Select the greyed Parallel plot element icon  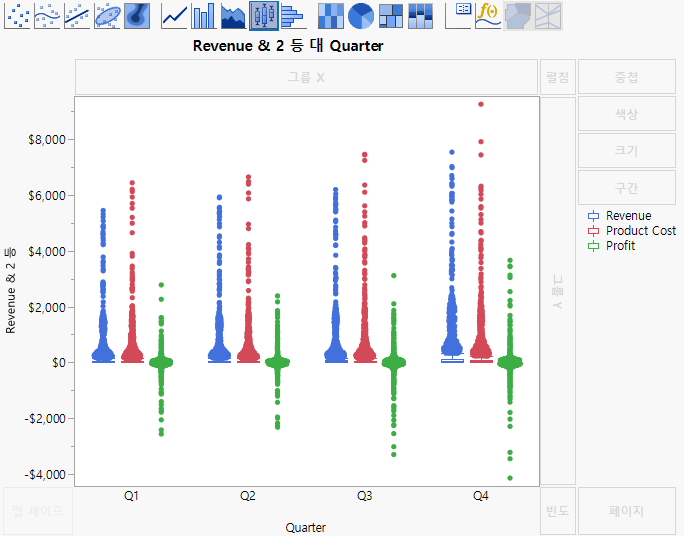[x=548, y=16]
